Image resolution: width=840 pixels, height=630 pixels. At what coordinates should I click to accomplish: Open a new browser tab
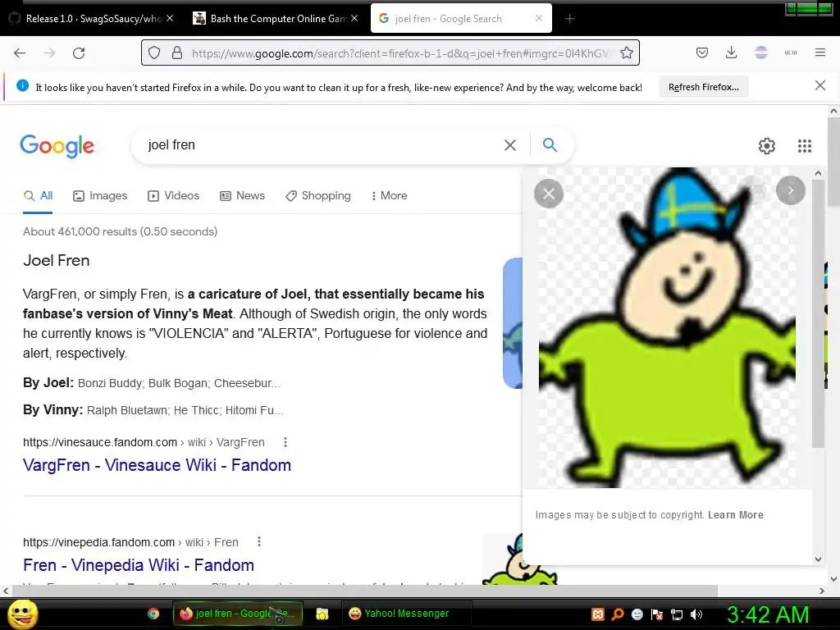click(x=569, y=19)
